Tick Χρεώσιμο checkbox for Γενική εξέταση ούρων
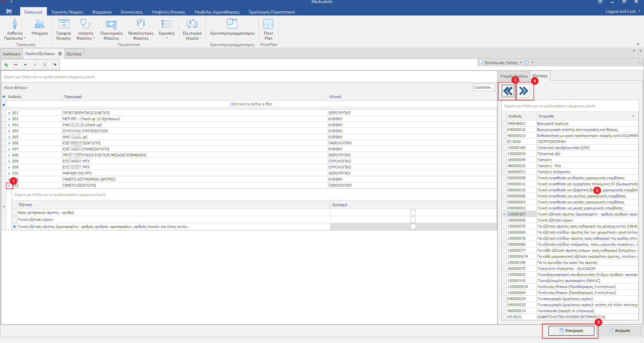Image resolution: width=644 pixels, height=343 pixels. coord(413,219)
